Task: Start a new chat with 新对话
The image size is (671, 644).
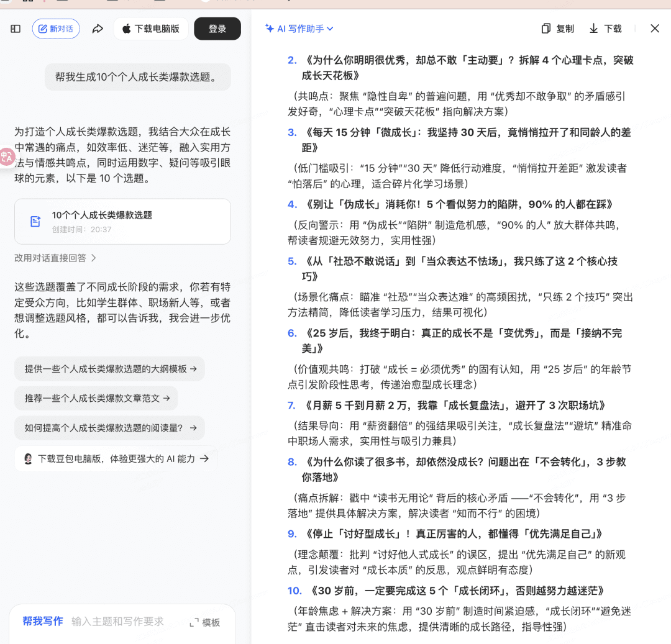Action: (x=56, y=29)
